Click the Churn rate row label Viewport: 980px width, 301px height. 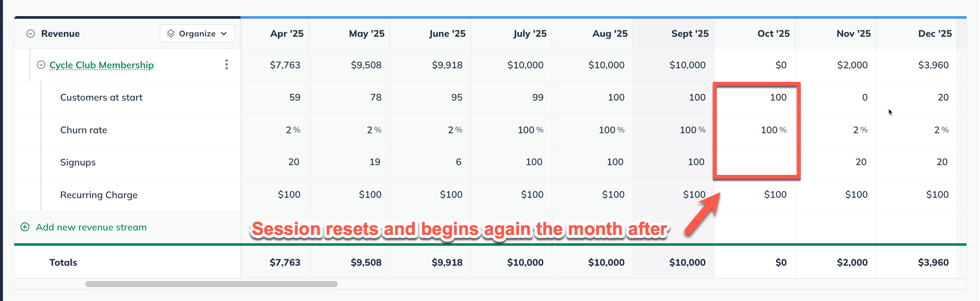pyautogui.click(x=84, y=130)
